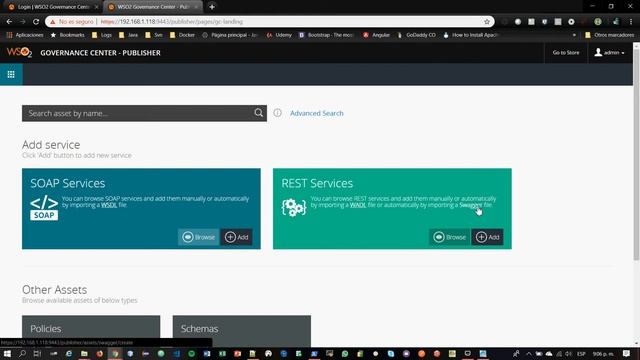Open the Aplicaciones bookmarks shortcut
The width and height of the screenshot is (640, 360).
[25, 35]
